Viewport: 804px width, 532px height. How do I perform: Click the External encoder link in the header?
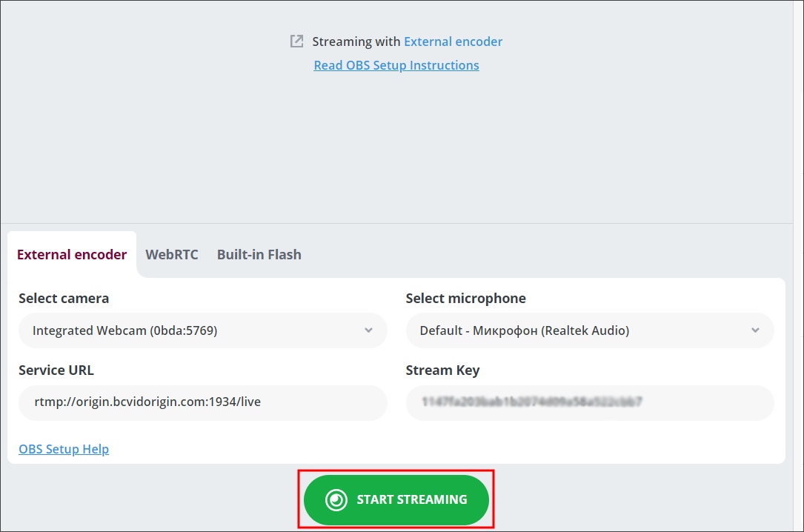click(453, 41)
